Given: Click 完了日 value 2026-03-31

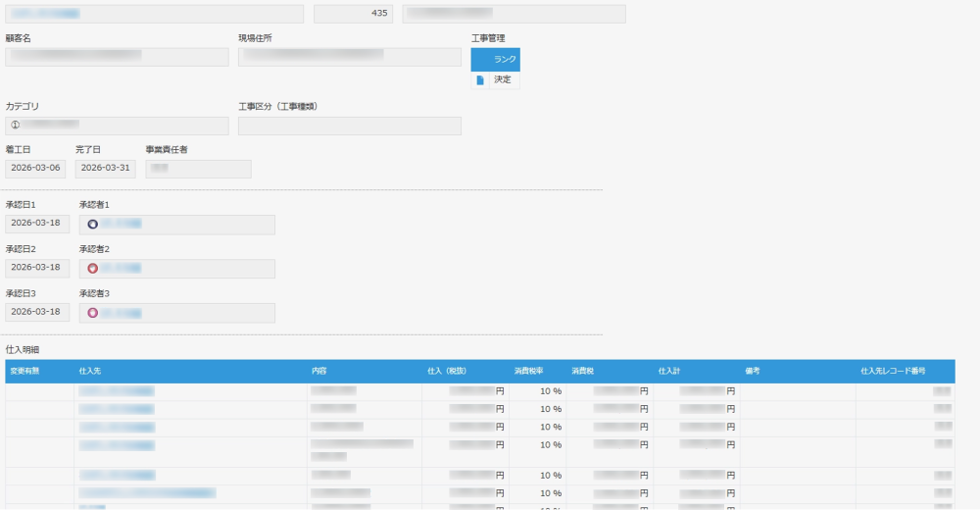Looking at the screenshot, I should (106, 169).
